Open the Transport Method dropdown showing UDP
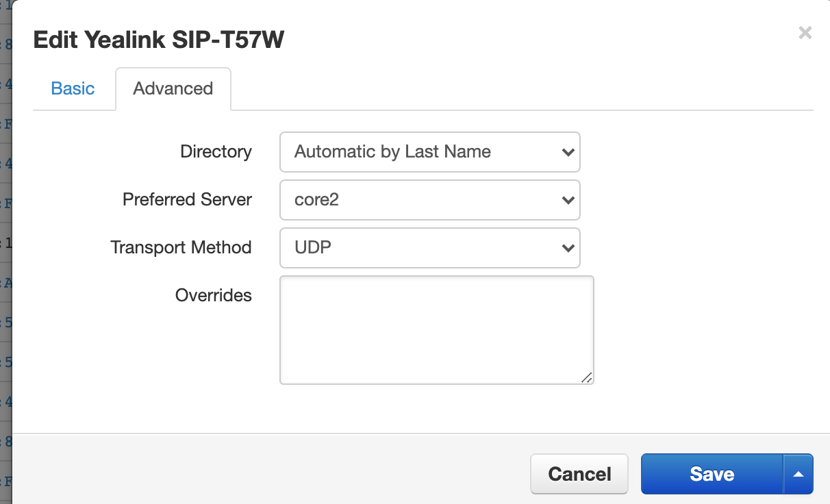 point(429,248)
